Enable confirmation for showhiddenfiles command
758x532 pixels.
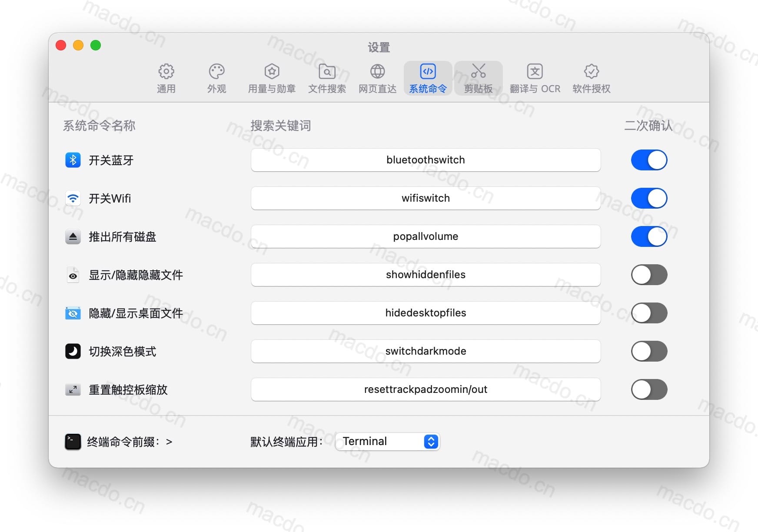[649, 275]
